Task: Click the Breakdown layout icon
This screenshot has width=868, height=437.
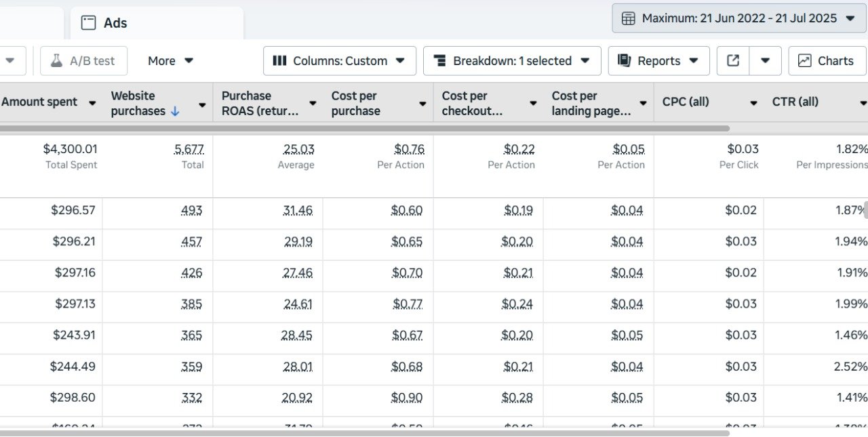Action: click(x=439, y=61)
